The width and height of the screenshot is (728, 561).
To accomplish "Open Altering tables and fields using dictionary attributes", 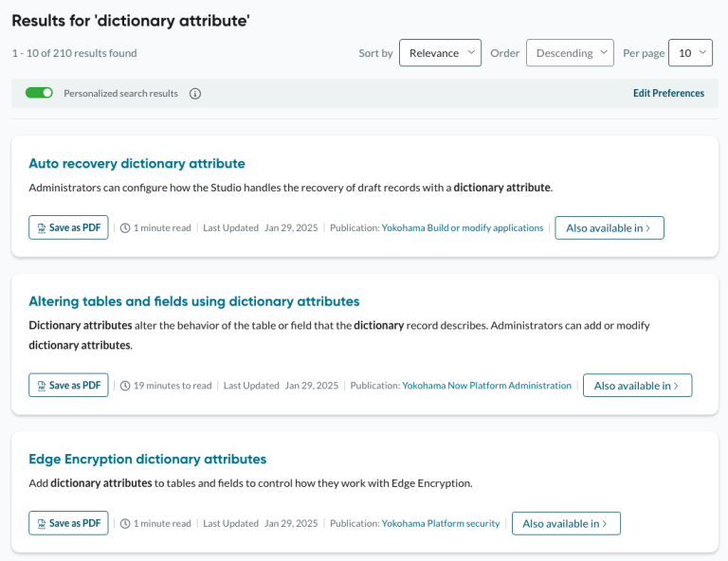I will tap(194, 301).
